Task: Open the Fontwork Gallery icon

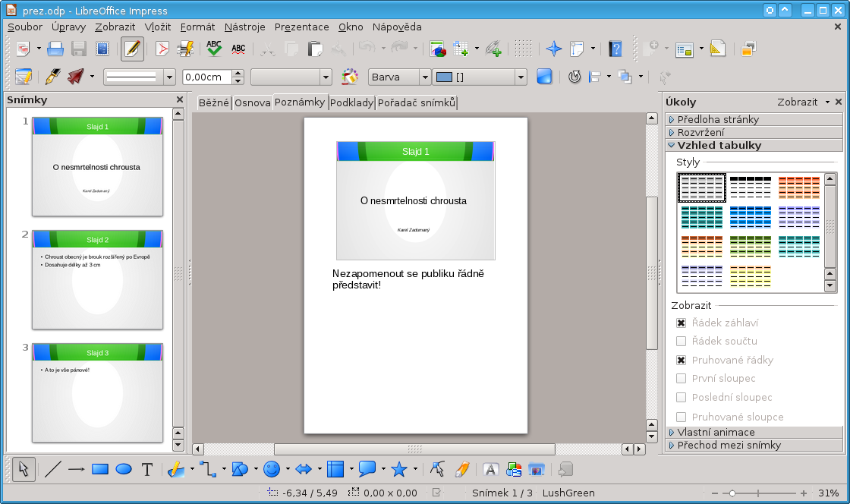Action: 490,469
